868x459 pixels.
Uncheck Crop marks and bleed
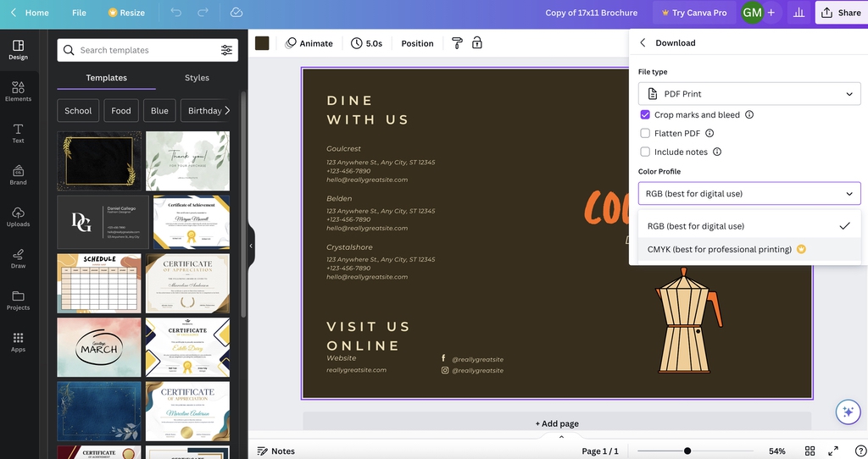coord(645,114)
